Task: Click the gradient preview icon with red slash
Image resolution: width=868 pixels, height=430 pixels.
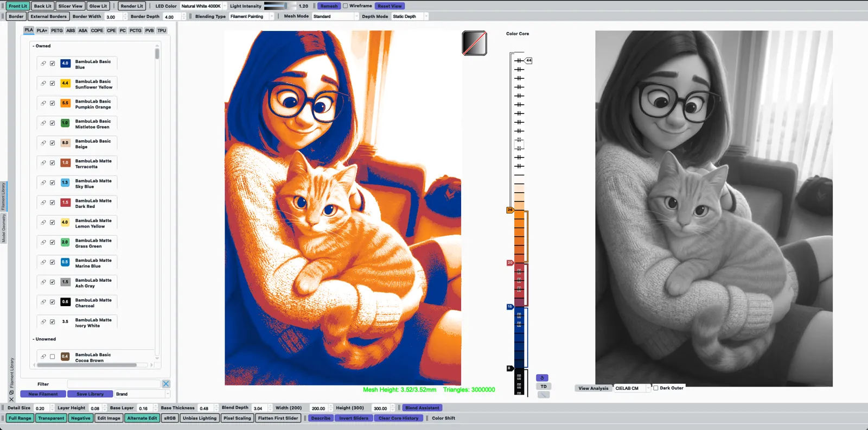Action: pos(474,43)
